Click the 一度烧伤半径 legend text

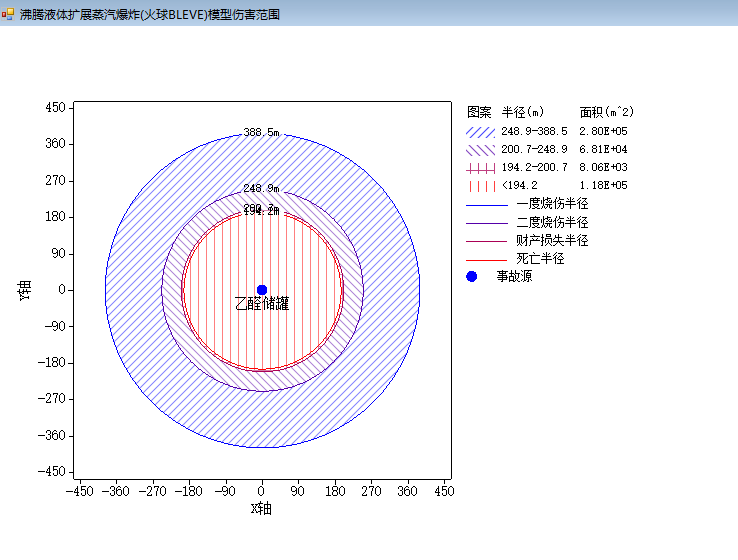(x=552, y=203)
